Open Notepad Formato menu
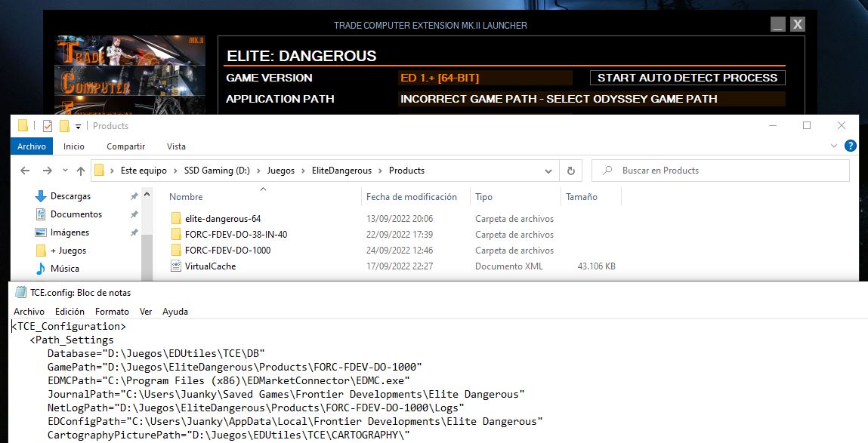Screen dimensions: 868x443 coord(112,312)
